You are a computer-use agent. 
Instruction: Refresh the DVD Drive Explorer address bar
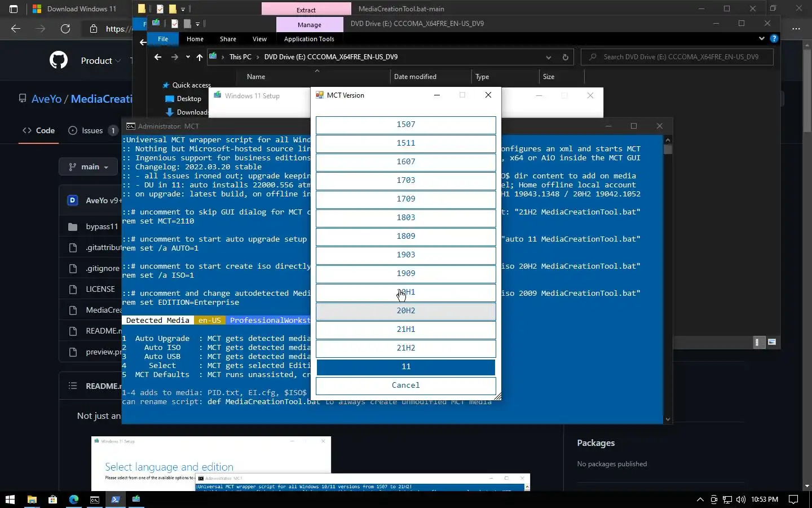565,57
